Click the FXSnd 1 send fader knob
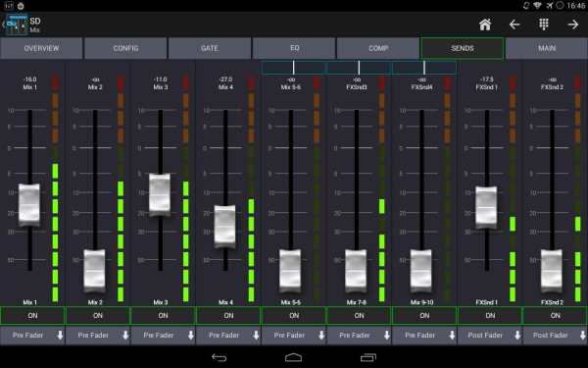The height and width of the screenshot is (368, 588). (486, 207)
